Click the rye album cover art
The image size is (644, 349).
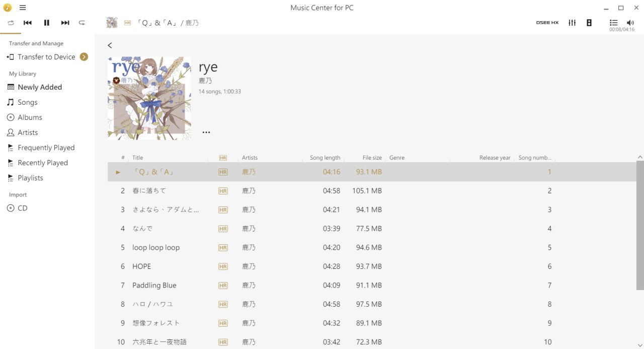[x=149, y=98]
